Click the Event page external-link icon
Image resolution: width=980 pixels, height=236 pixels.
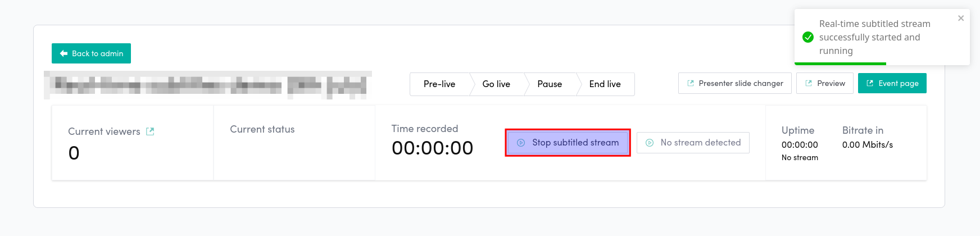(870, 83)
